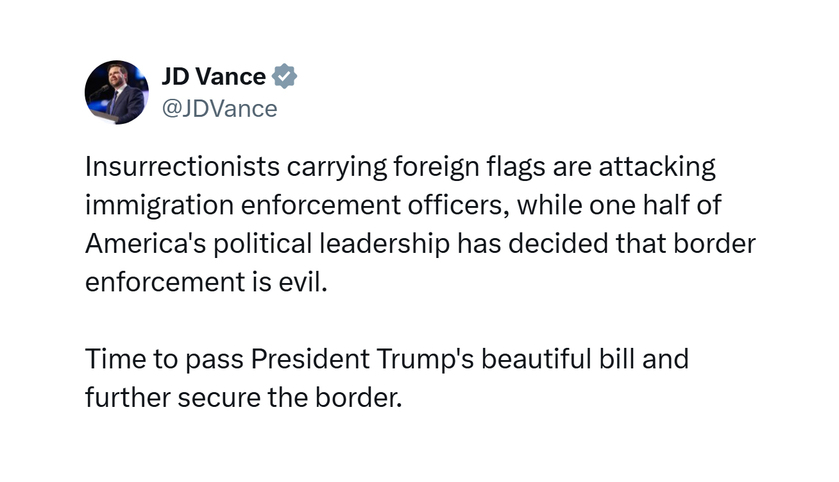Screen dimensions: 839x482
Task: Visit the @JDVance handle link
Action: pyautogui.click(x=219, y=109)
